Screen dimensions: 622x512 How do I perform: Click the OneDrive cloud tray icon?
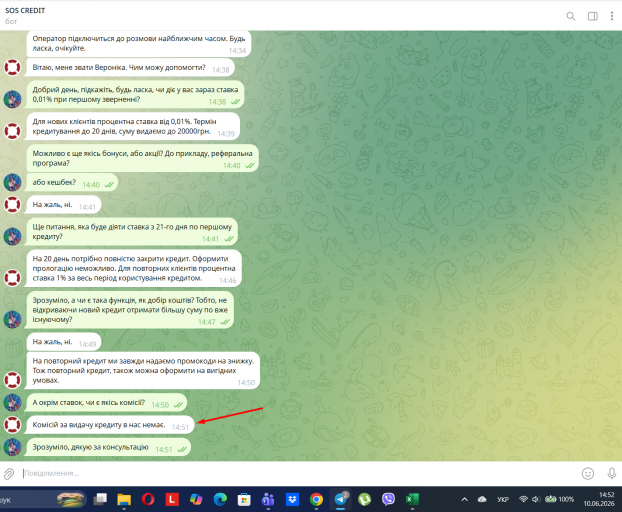point(482,499)
